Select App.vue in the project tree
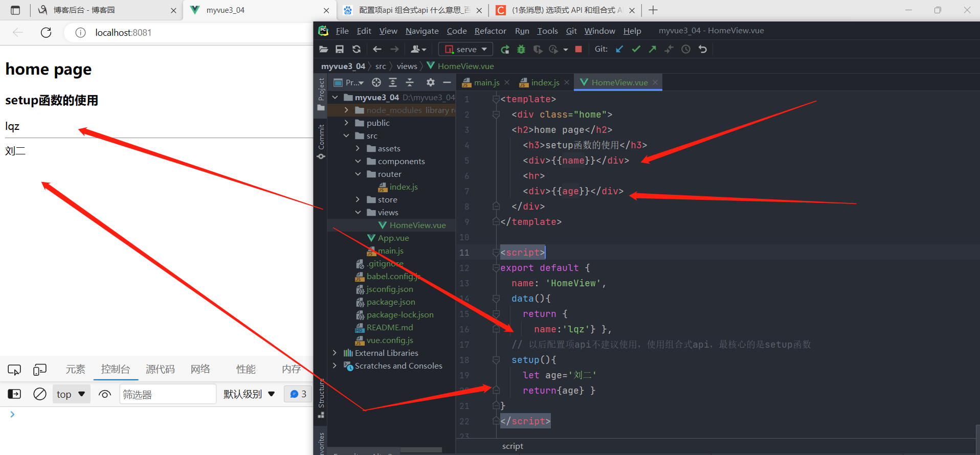Viewport: 980px width, 455px height. pyautogui.click(x=393, y=238)
